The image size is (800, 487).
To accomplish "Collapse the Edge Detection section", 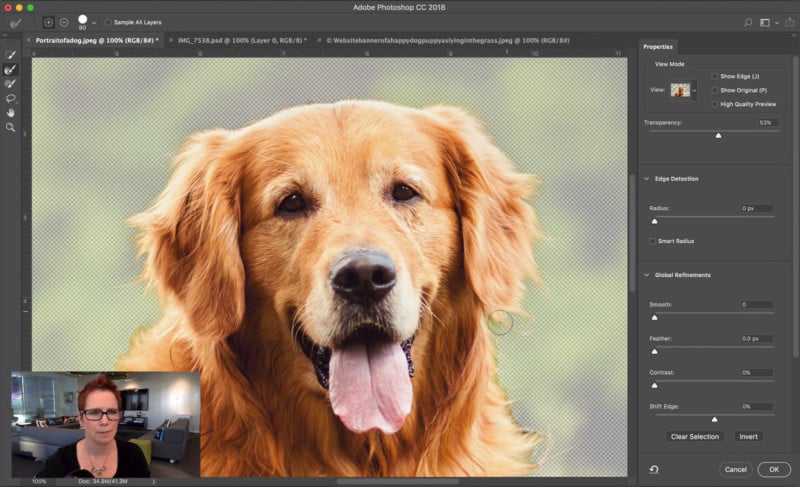I will pyautogui.click(x=646, y=179).
